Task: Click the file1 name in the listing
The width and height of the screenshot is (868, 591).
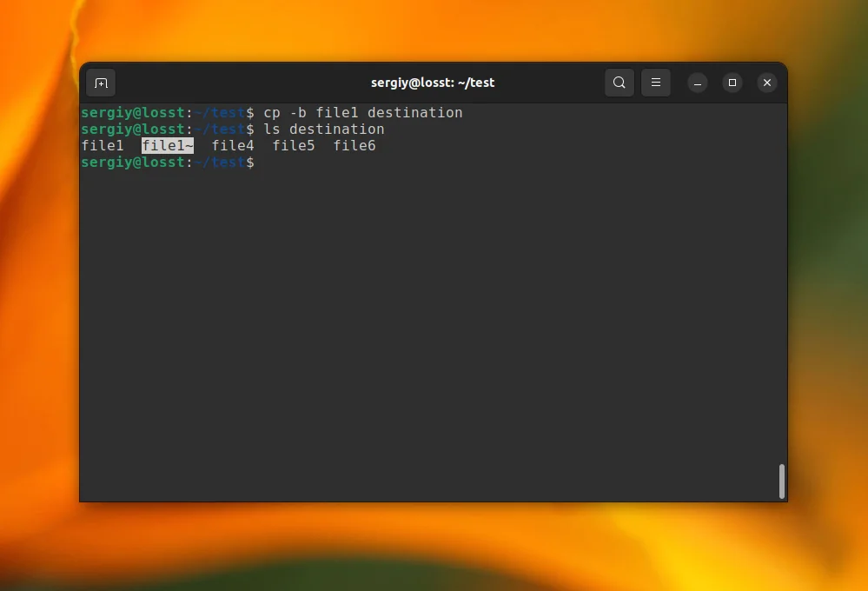Action: point(103,145)
